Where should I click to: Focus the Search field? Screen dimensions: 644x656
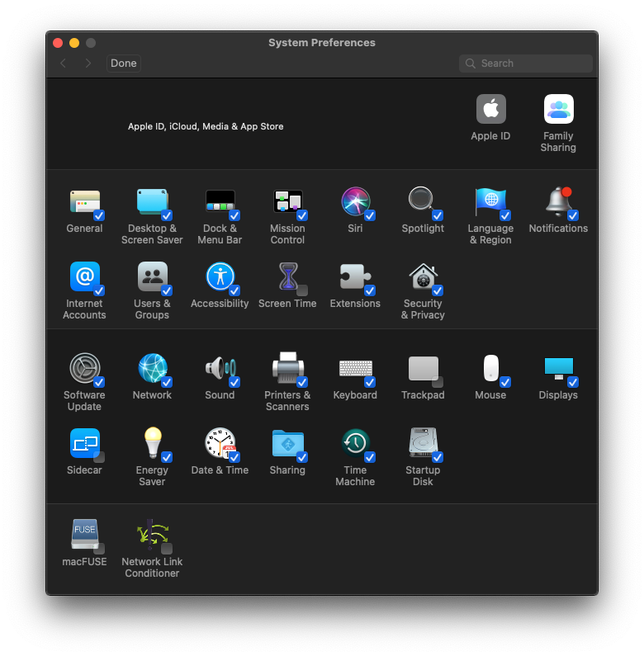tap(525, 64)
